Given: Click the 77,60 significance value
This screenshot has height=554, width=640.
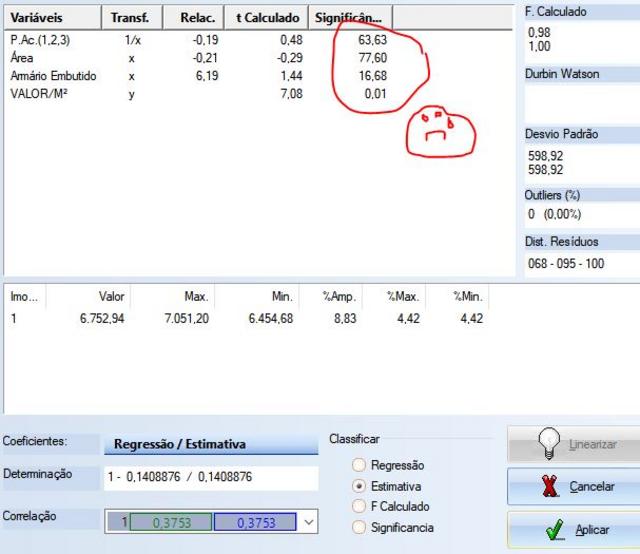Looking at the screenshot, I should click(x=372, y=58).
